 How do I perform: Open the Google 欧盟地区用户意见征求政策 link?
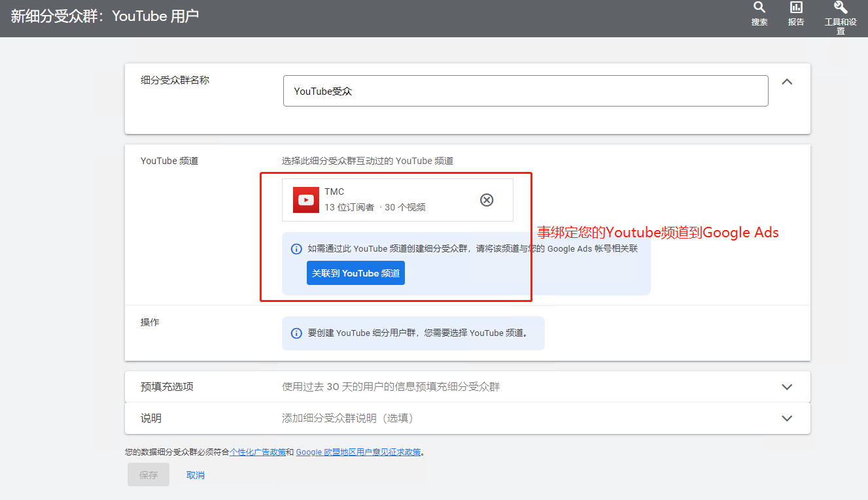click(x=358, y=452)
